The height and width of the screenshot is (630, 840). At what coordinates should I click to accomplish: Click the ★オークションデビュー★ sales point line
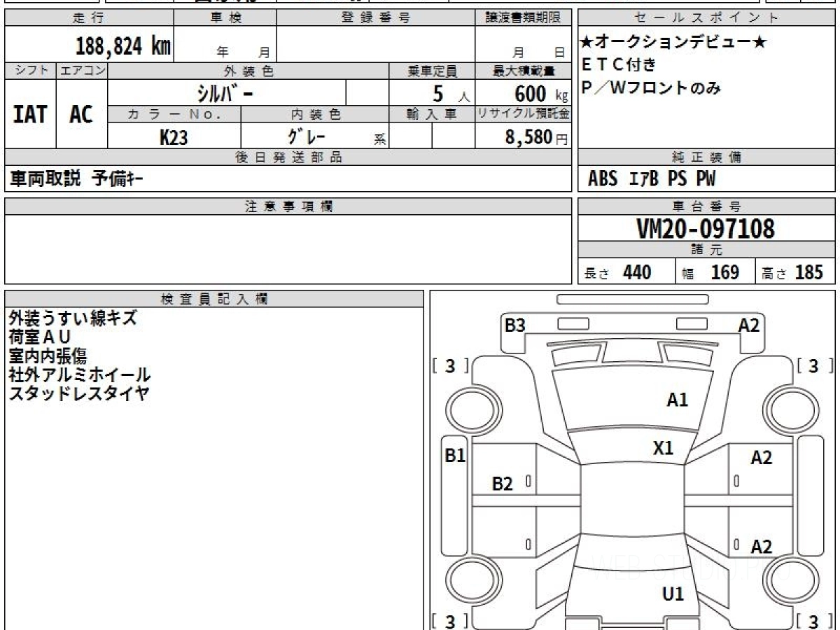(x=673, y=43)
